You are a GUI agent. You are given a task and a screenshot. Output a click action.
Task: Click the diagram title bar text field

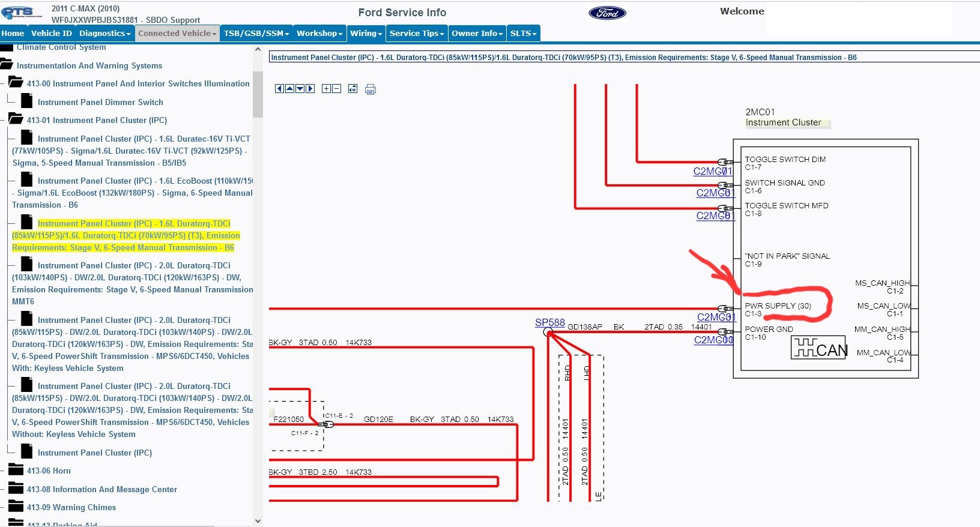(625, 58)
